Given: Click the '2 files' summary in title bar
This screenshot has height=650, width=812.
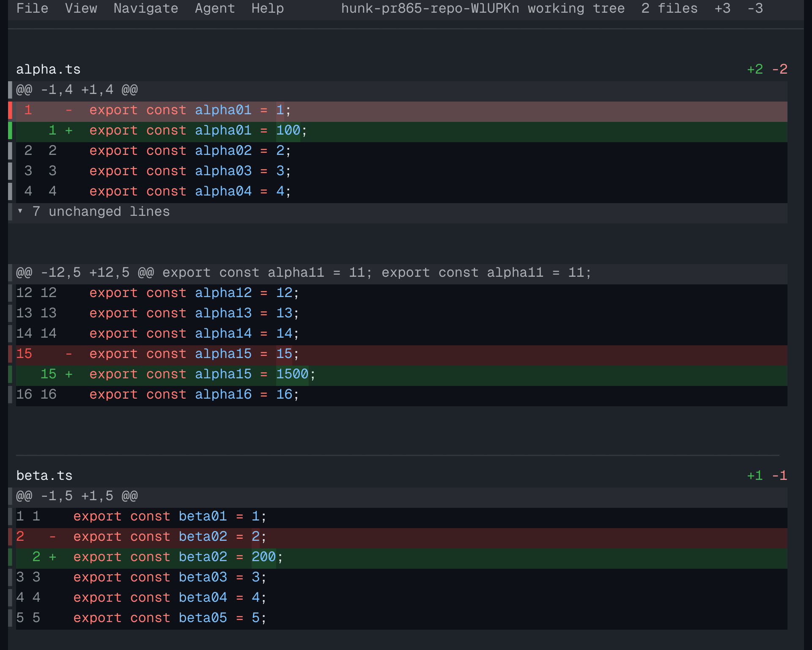Looking at the screenshot, I should [669, 8].
